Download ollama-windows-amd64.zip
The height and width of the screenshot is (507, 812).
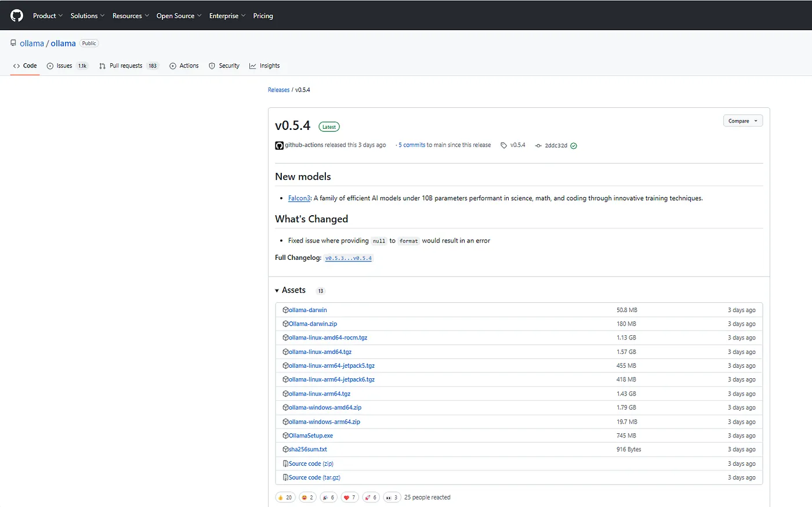[x=325, y=407]
